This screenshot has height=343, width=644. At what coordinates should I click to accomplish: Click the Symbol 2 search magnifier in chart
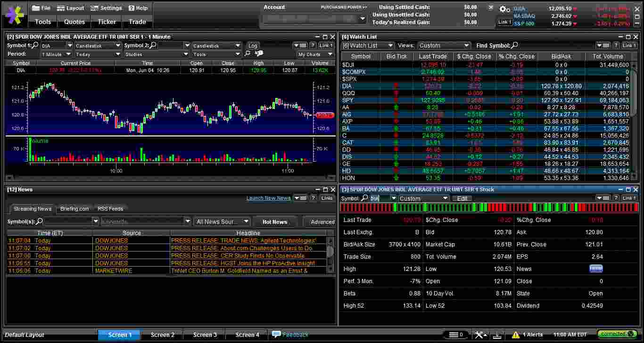[153, 46]
